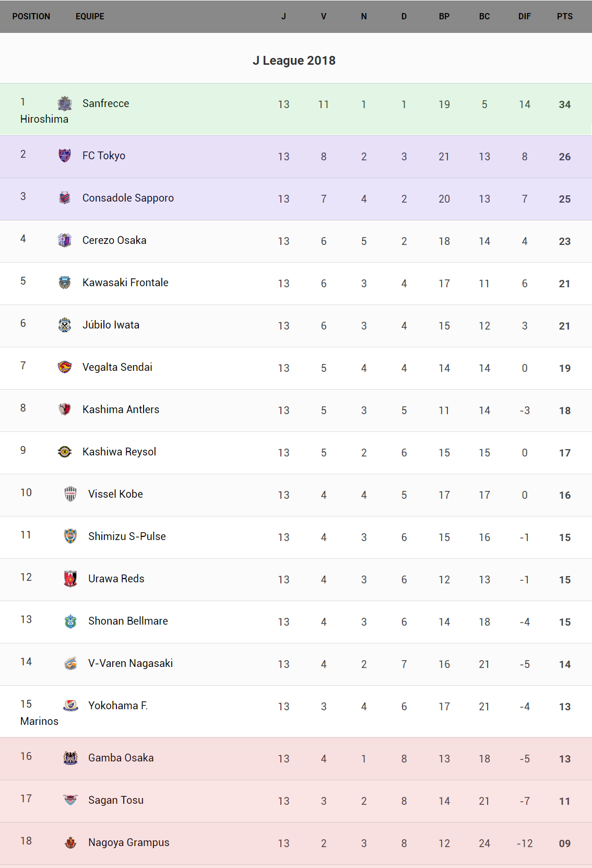Click the Nagoya Grampus crest icon
The width and height of the screenshot is (592, 868).
(x=70, y=842)
